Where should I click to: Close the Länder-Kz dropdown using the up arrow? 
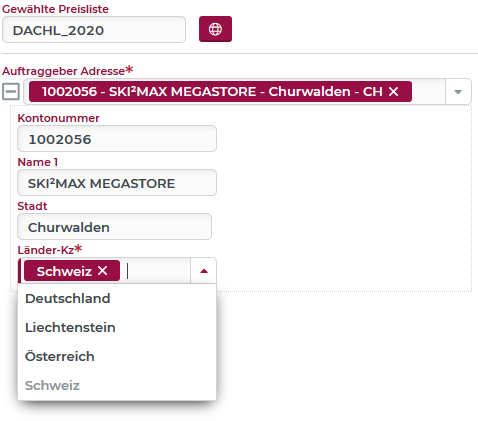[x=204, y=271]
